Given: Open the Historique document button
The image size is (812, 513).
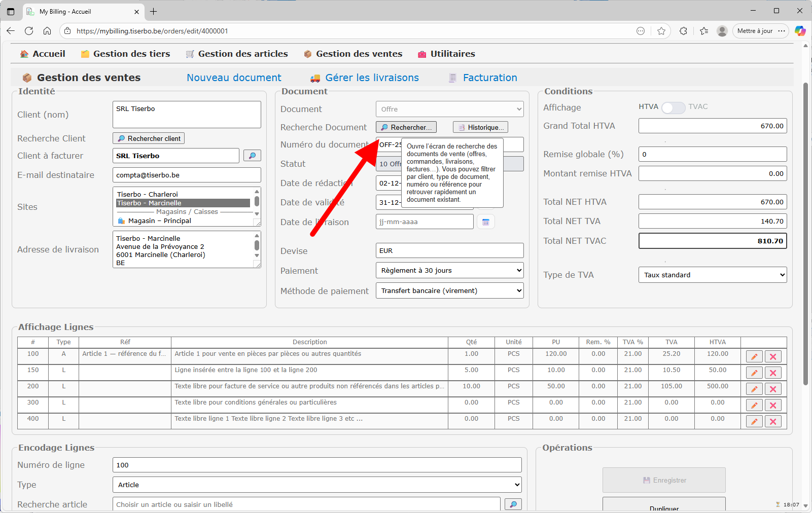Looking at the screenshot, I should (480, 127).
